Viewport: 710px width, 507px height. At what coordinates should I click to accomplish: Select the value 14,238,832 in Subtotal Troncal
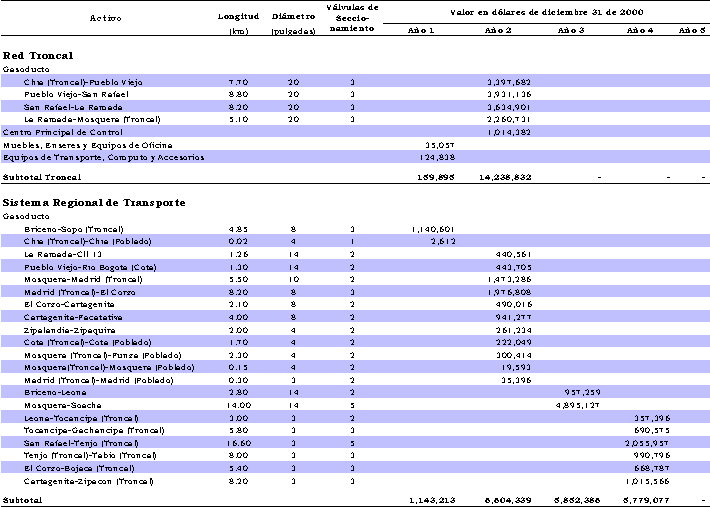click(508, 177)
